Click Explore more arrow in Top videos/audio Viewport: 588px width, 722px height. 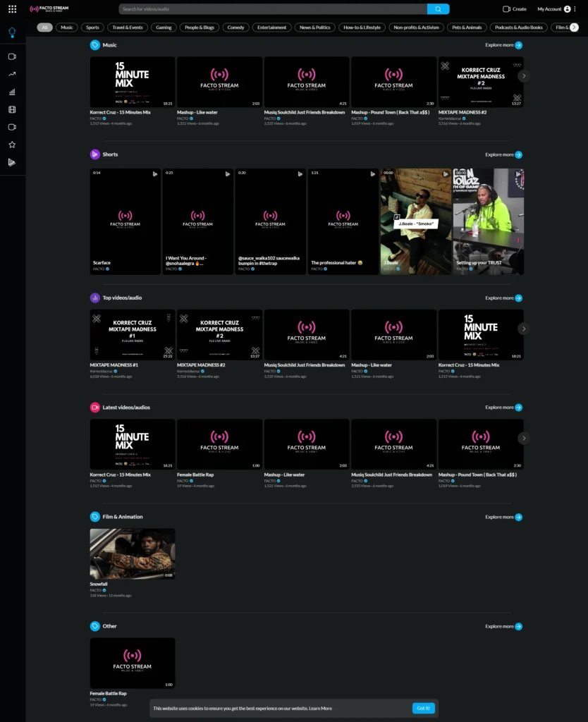pyautogui.click(x=518, y=298)
